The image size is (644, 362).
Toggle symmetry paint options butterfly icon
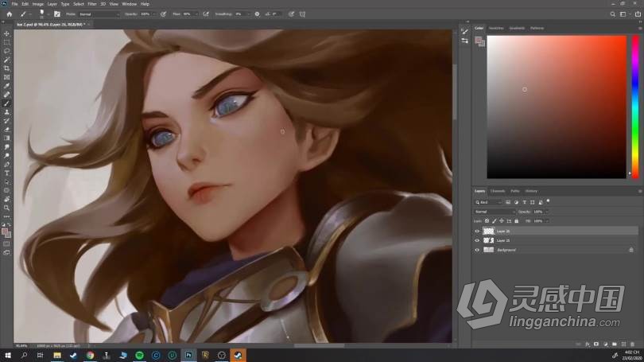pos(302,14)
